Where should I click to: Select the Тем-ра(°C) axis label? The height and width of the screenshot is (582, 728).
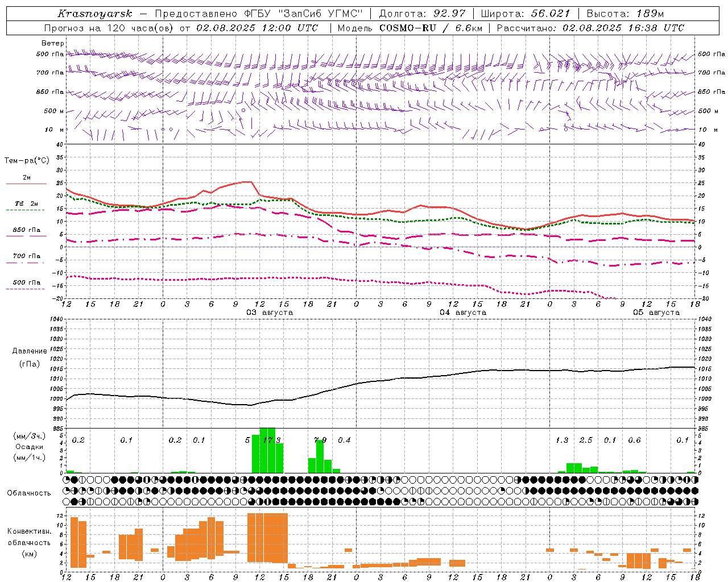point(27,161)
